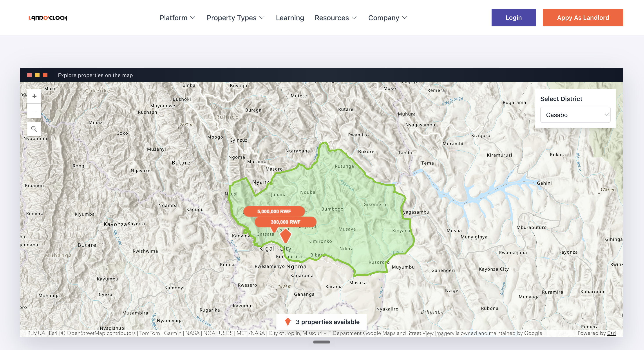This screenshot has width=644, height=350.
Task: Click the 3 properties available label
Action: (327, 322)
